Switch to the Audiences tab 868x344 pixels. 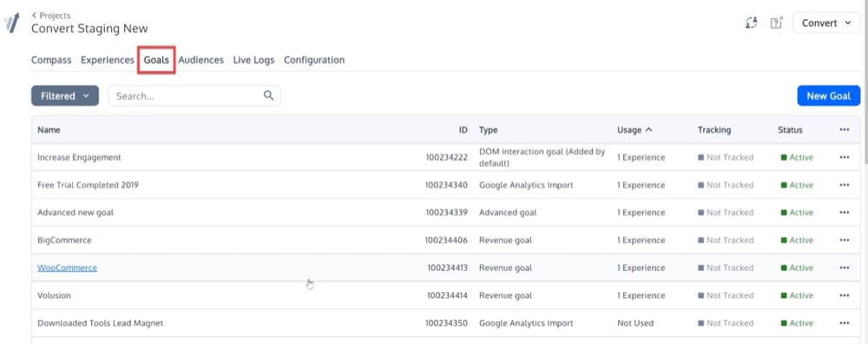point(201,60)
